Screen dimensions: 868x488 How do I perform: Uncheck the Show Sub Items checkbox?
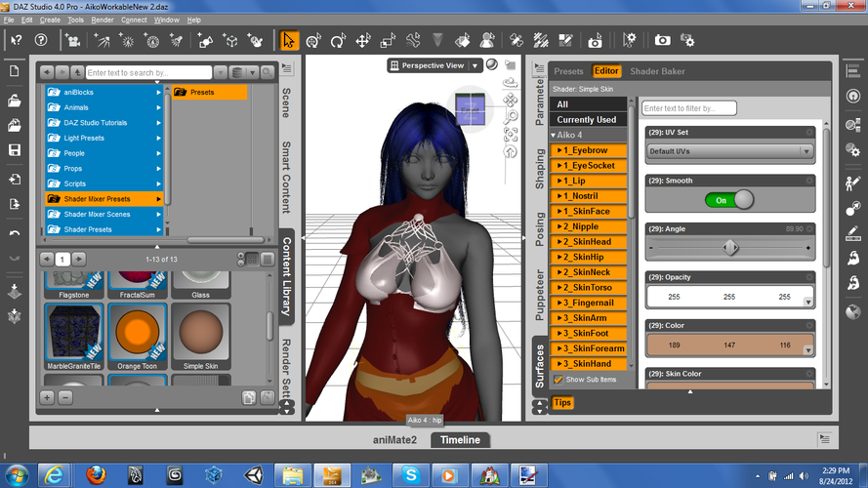click(558, 380)
